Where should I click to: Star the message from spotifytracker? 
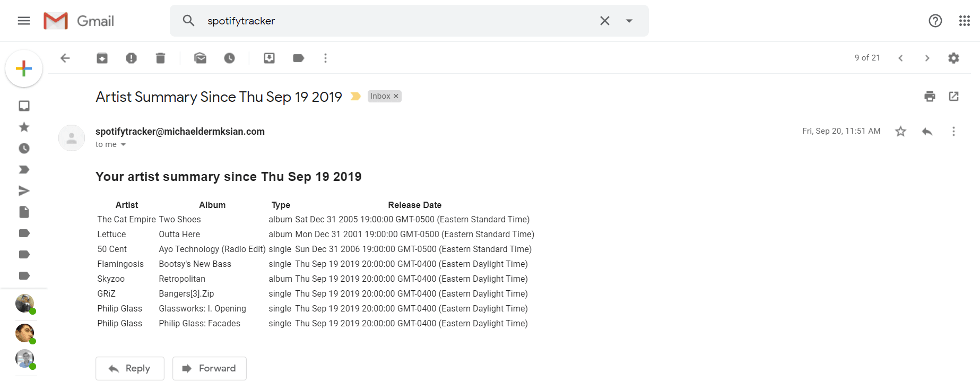pos(900,132)
